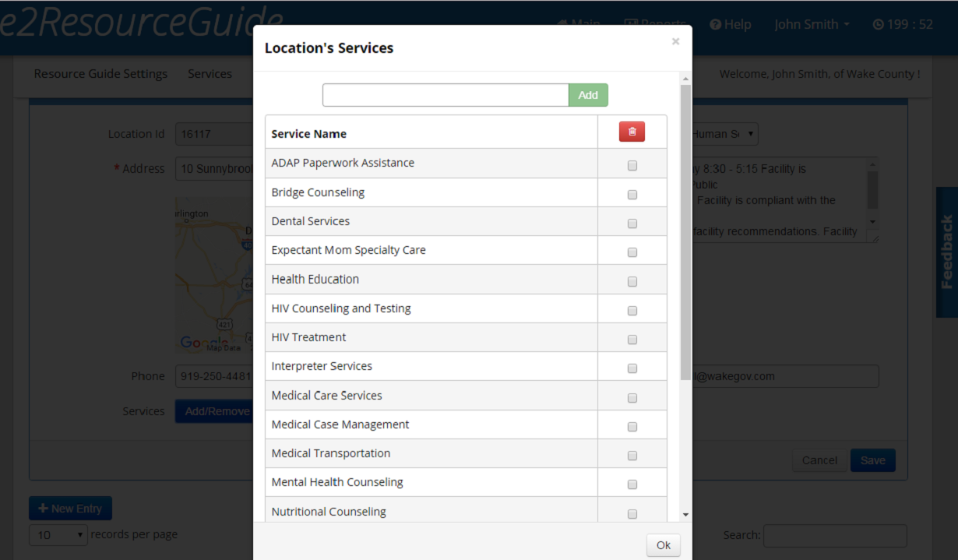Open the Human Services dropdown selector
Viewport: 958px width, 560px height.
tap(724, 134)
